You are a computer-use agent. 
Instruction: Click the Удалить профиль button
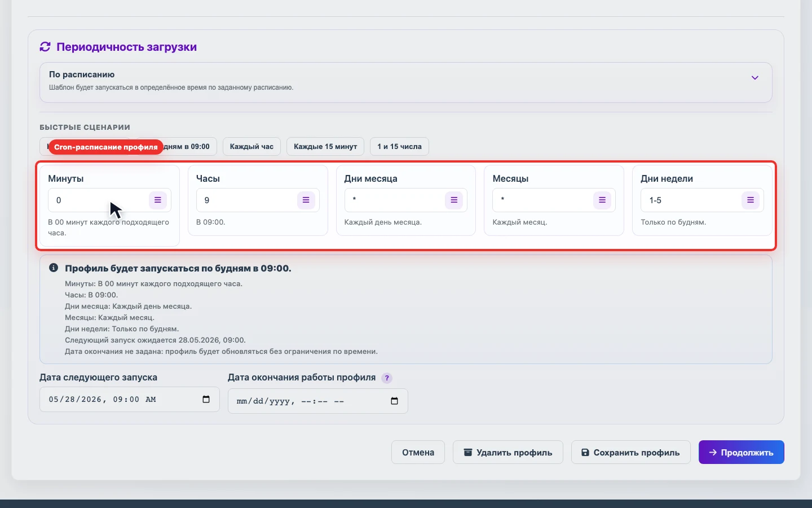click(508, 452)
